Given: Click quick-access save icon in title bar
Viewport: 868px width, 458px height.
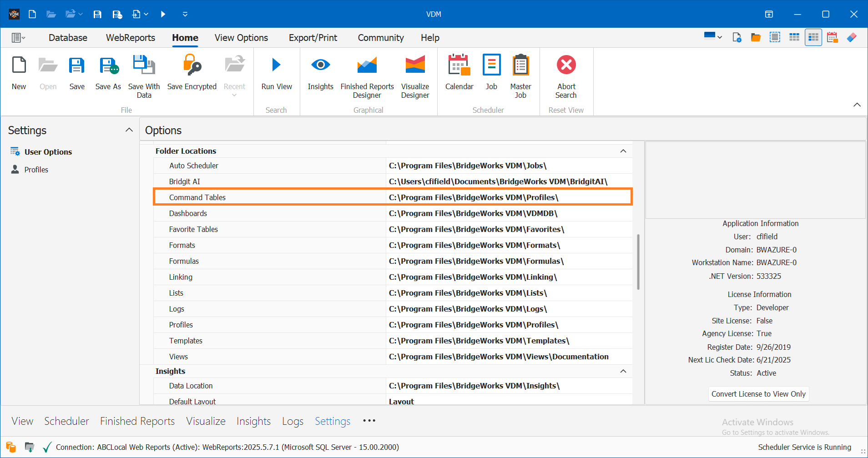Looking at the screenshot, I should (97, 14).
